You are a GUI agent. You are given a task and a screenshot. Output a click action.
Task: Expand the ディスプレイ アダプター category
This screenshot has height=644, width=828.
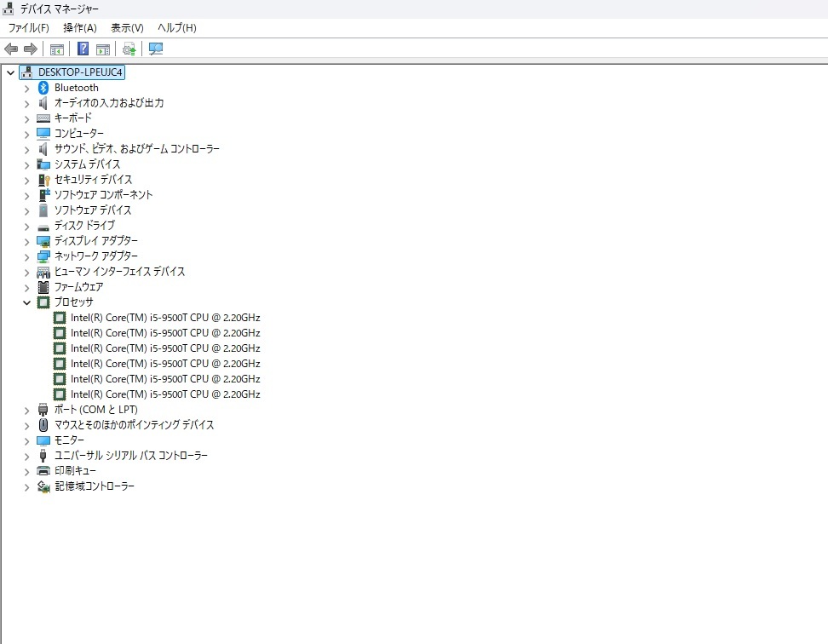click(x=27, y=242)
